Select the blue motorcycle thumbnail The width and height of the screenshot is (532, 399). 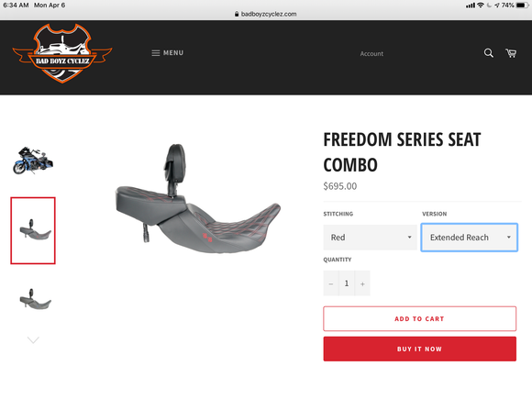click(33, 161)
